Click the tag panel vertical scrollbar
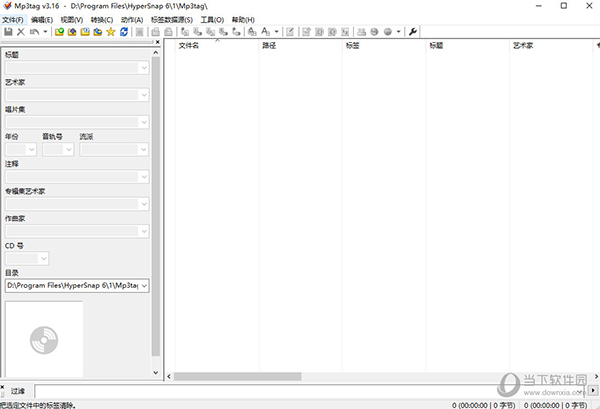Image resolution: width=600 pixels, height=409 pixels. click(x=155, y=207)
